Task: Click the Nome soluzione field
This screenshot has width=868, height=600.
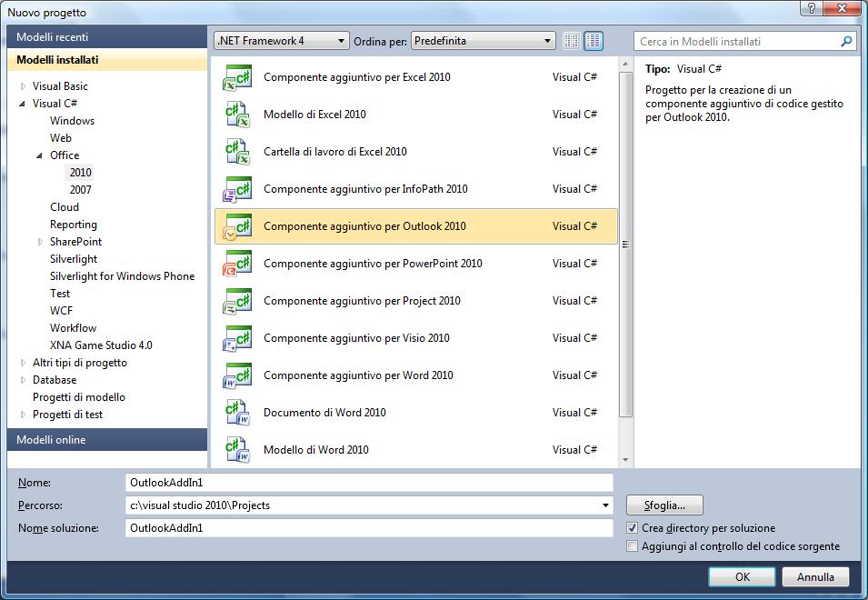Action: [369, 528]
